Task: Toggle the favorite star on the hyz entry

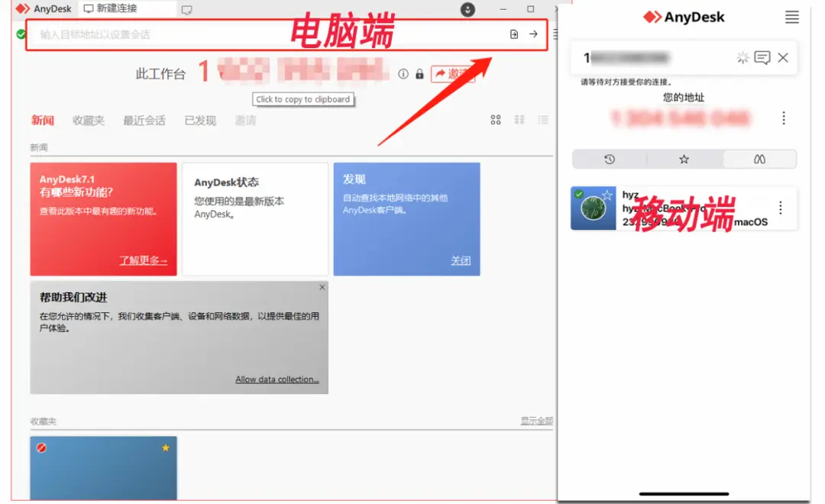Action: pos(607,193)
